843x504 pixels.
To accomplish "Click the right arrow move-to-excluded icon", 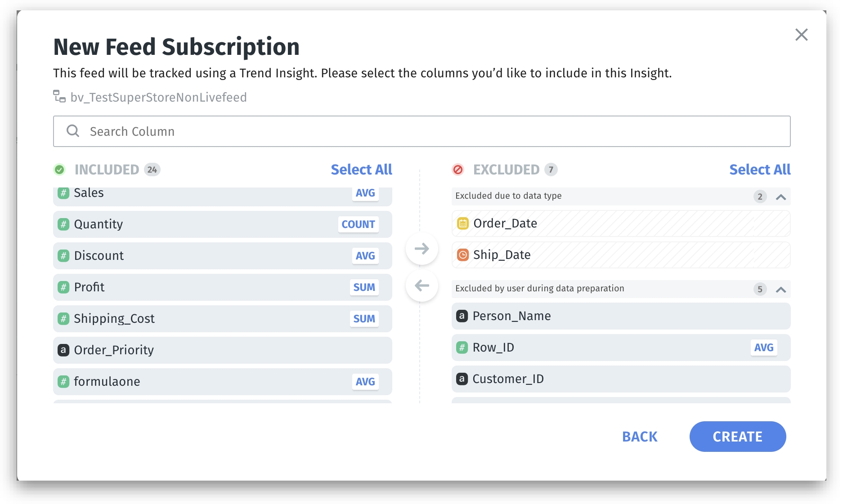I will point(421,249).
